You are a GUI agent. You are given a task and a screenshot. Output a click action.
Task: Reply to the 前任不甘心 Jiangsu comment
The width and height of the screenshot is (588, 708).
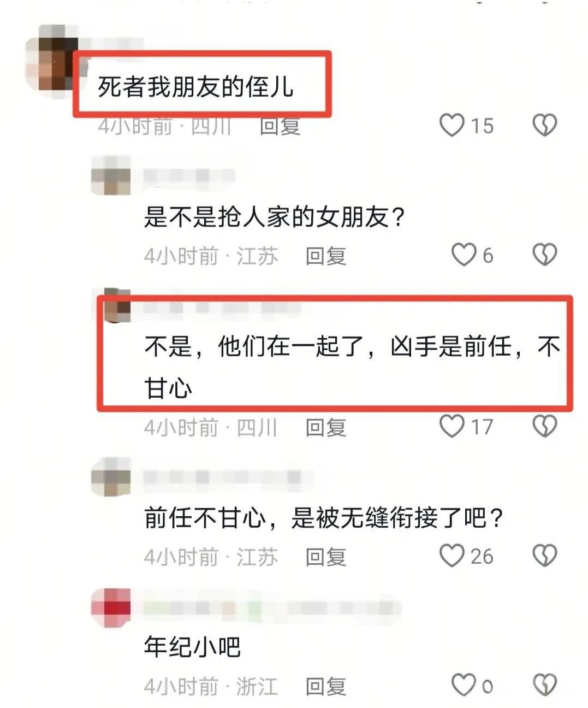point(326,557)
